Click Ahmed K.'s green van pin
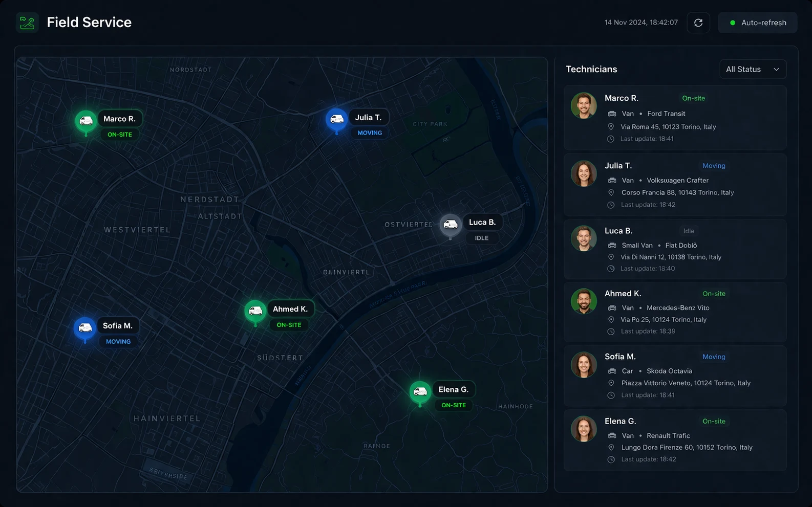Screen dimensions: 812x507 tap(255, 311)
